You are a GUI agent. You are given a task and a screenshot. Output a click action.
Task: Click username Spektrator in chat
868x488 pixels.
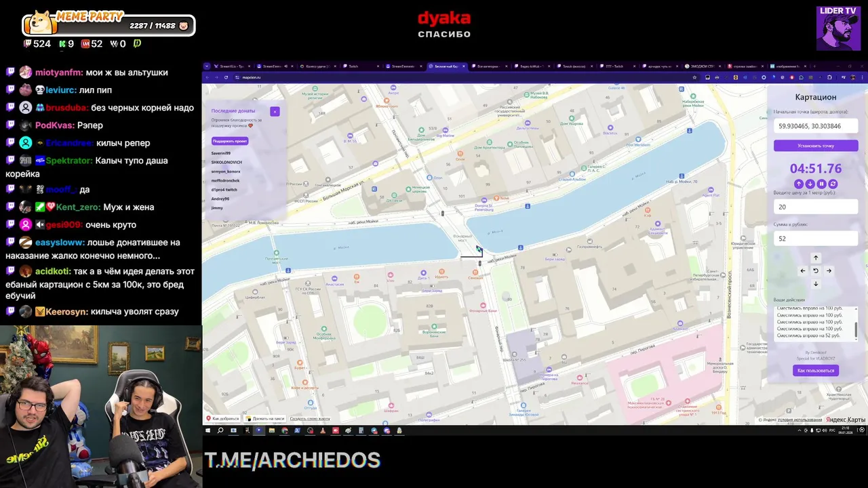click(x=69, y=161)
